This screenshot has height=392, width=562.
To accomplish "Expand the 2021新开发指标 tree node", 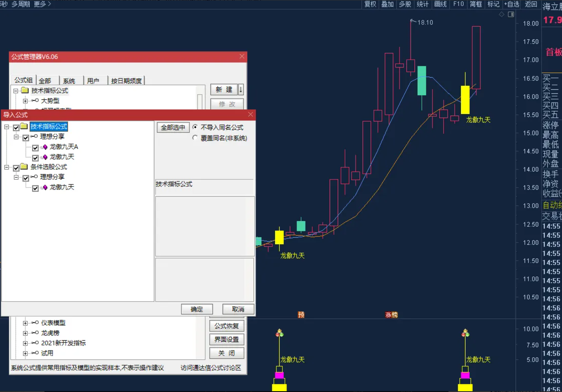I will click(x=25, y=343).
